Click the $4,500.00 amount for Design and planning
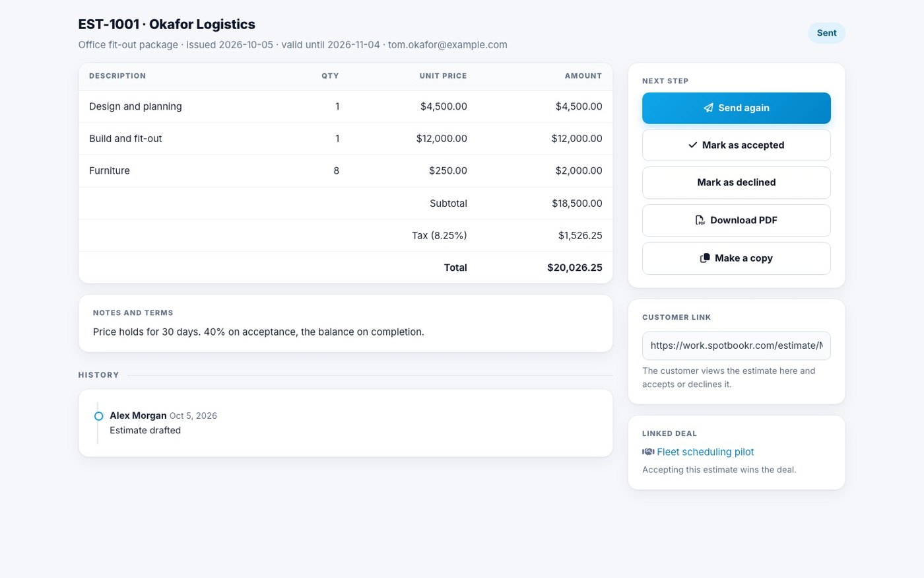Viewport: 924px width, 578px height. click(x=579, y=106)
